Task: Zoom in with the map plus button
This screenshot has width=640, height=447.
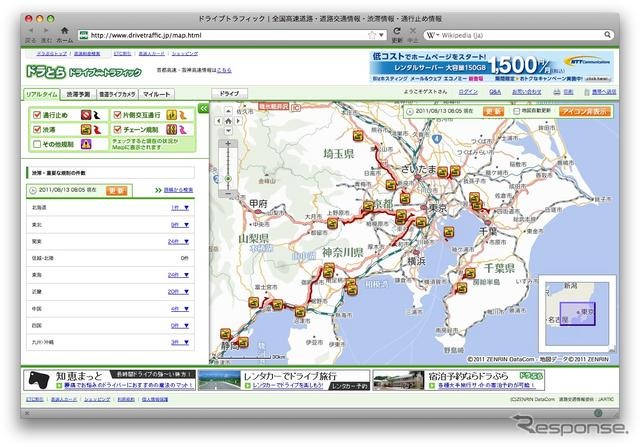Action: click(x=228, y=144)
